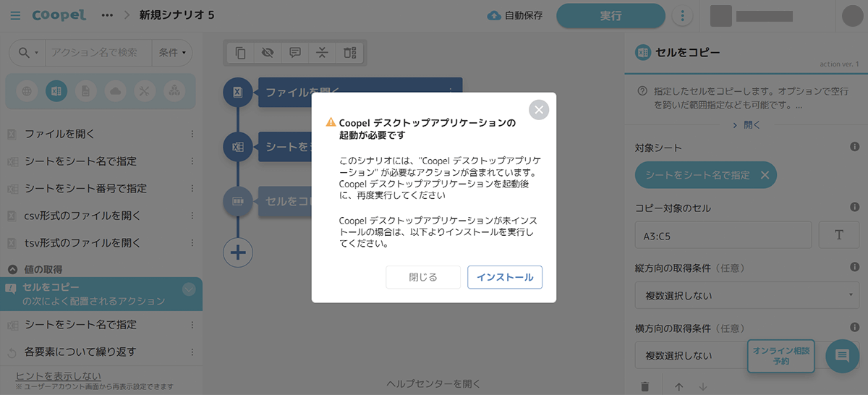
Task: Show info for 横方向の取得条件
Action: [854, 328]
